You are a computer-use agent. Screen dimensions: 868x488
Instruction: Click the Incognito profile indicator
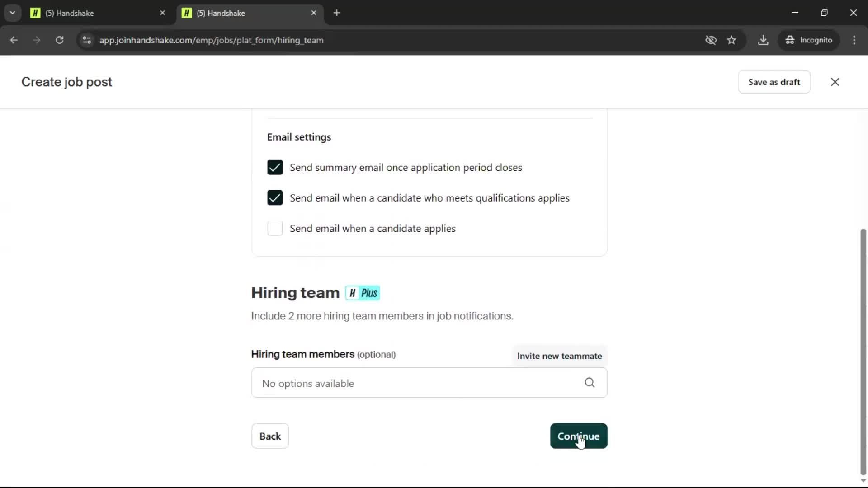[x=809, y=40]
